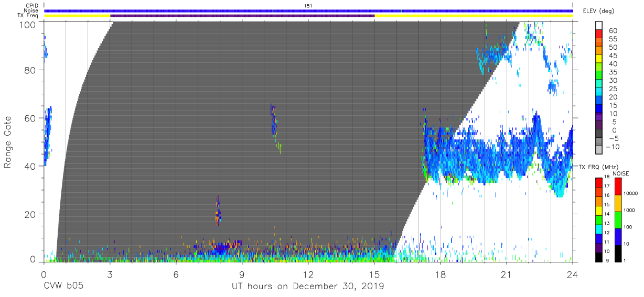This screenshot has height=297, width=644.
Task: Click the noise legend value 100
Action: [628, 227]
